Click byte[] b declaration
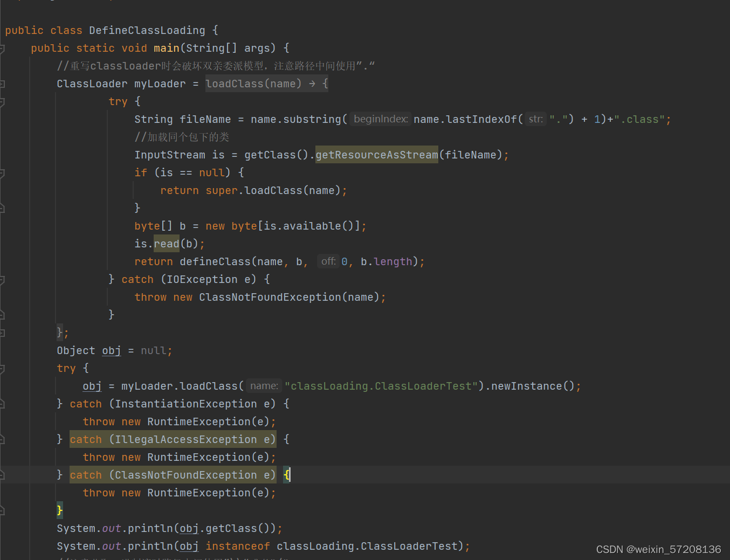The height and width of the screenshot is (560, 730). tap(160, 226)
